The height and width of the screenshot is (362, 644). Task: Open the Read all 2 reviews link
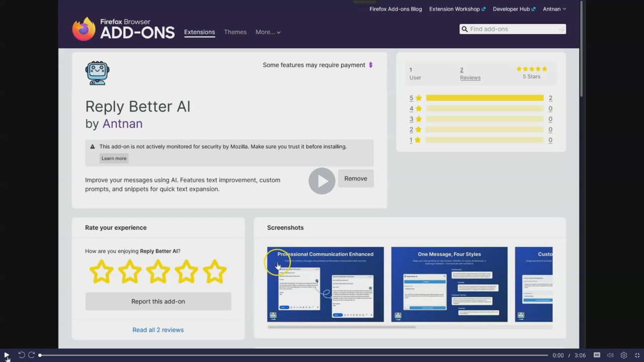click(x=158, y=330)
